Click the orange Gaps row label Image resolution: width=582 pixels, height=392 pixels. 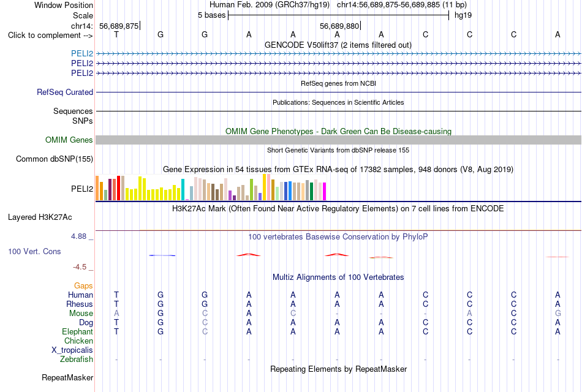[83, 286]
